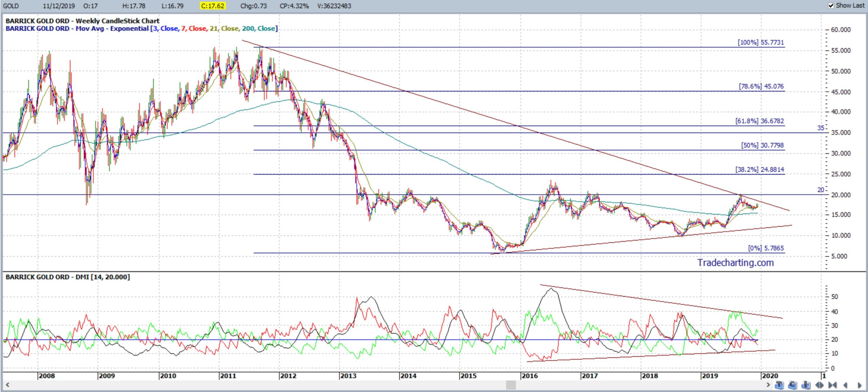
Task: Click the GOLD ticker symbol text
Action: 11,6
